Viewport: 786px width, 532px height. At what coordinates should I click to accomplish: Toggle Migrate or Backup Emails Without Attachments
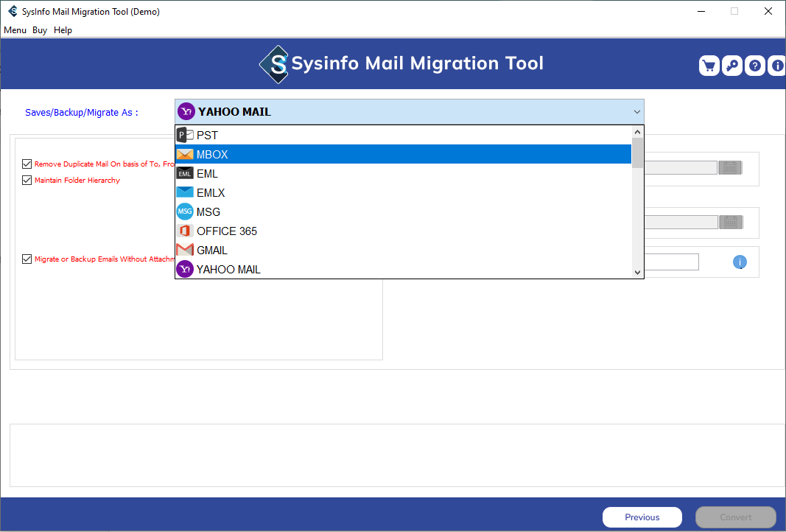(27, 259)
